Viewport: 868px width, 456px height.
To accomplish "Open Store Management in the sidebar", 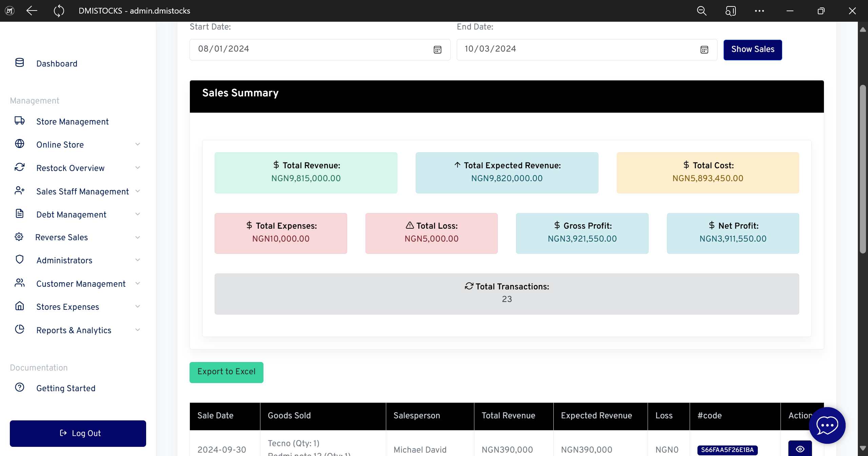I will point(72,121).
